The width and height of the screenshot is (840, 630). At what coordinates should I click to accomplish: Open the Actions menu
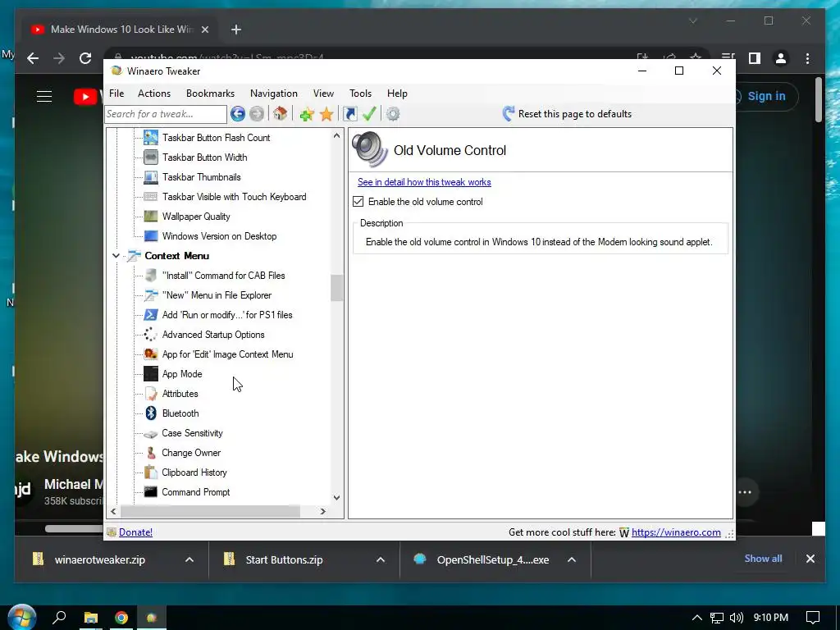[154, 94]
